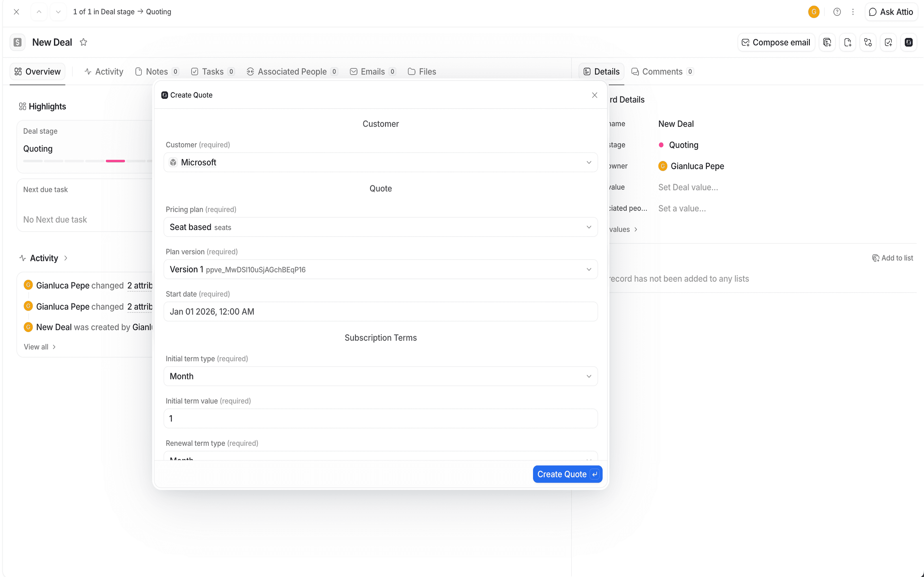Open the Plan version dropdown

[380, 269]
